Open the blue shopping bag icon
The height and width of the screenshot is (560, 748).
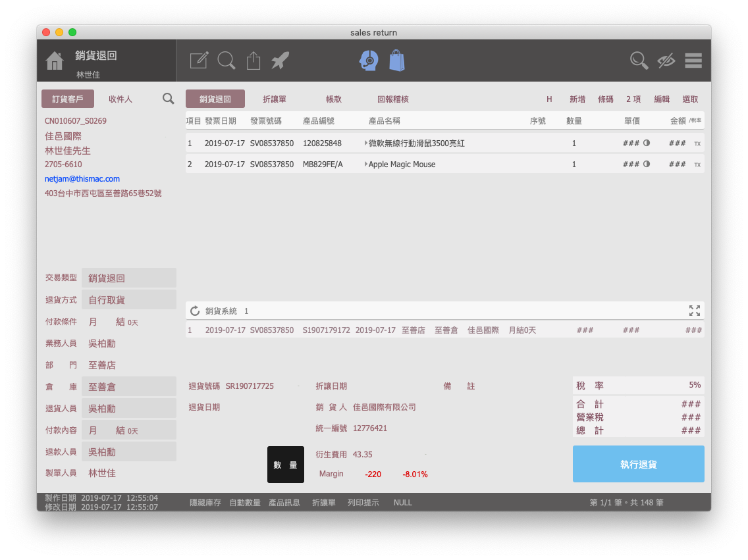click(396, 61)
